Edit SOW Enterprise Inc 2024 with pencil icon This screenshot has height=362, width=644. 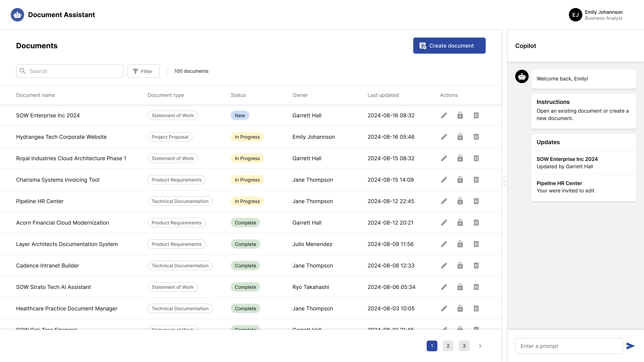[444, 115]
